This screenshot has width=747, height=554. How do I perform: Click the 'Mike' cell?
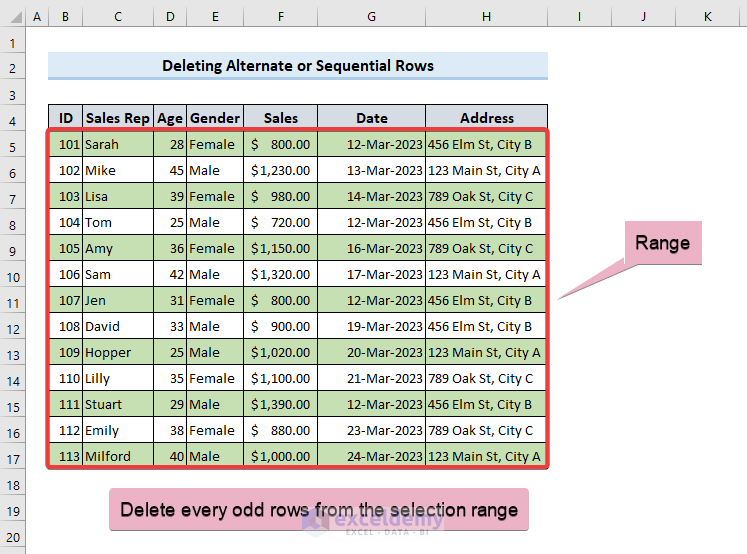[118, 170]
